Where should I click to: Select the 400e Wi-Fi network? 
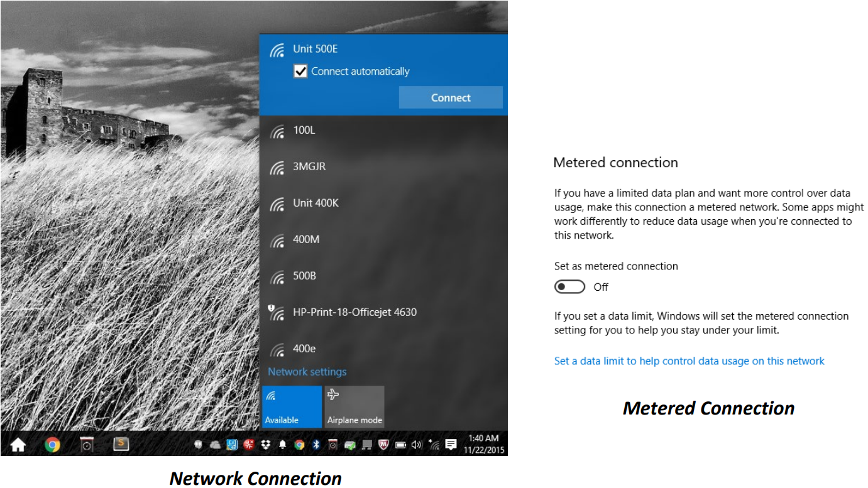tap(383, 349)
